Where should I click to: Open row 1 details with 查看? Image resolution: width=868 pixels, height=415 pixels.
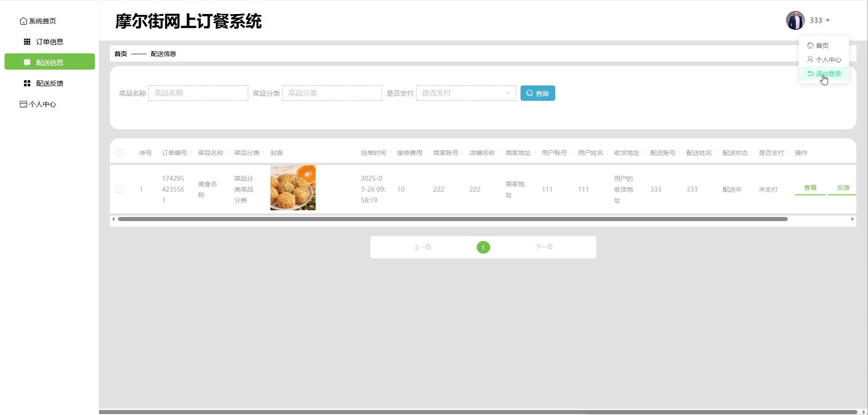click(x=810, y=188)
